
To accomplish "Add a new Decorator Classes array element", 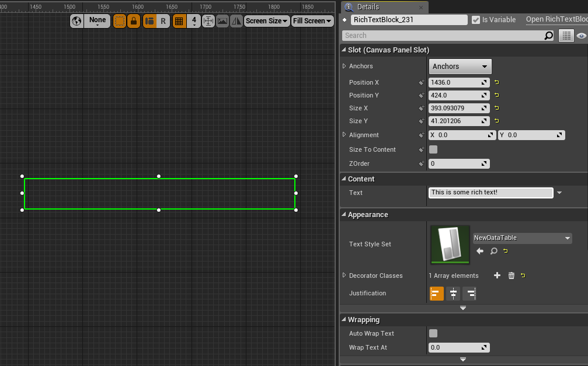I will [x=497, y=275].
